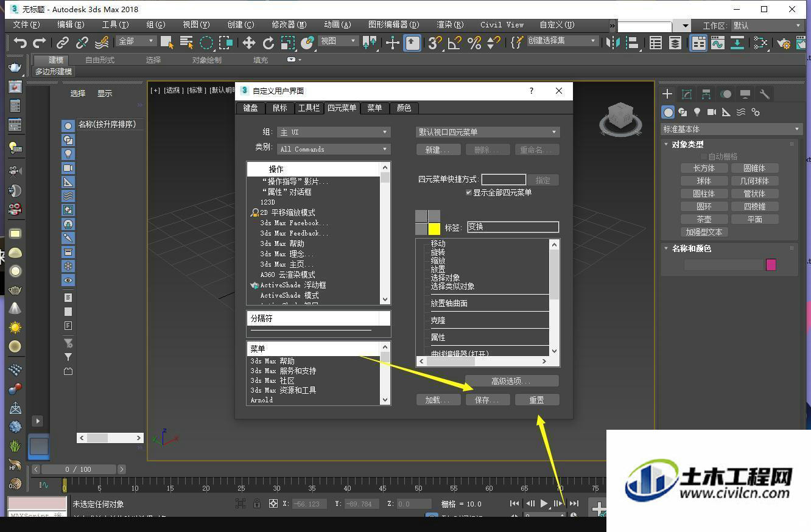The height and width of the screenshot is (532, 811).
Task: Click the Rectangular Selection Region icon
Action: point(206,43)
